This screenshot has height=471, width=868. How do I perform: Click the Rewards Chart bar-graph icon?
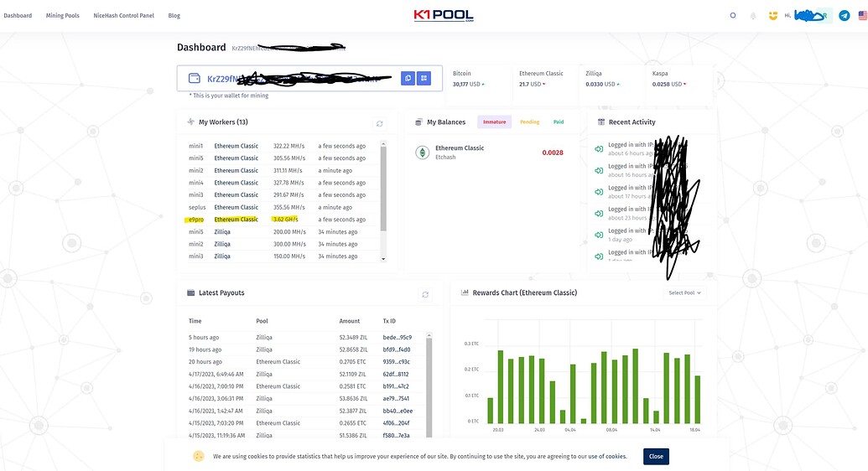465,292
